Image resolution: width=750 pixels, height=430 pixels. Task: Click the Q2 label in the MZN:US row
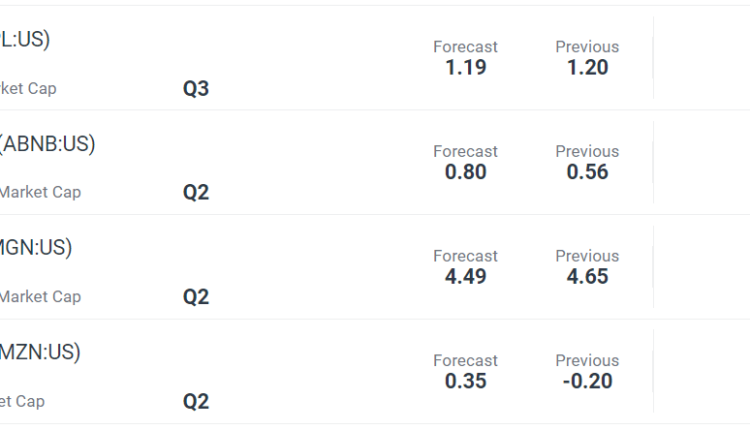(196, 402)
